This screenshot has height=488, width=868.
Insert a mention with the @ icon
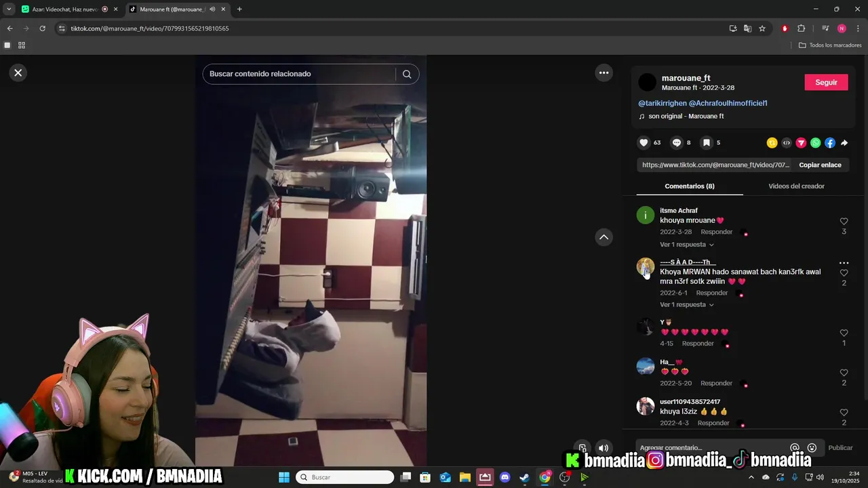coord(795,448)
